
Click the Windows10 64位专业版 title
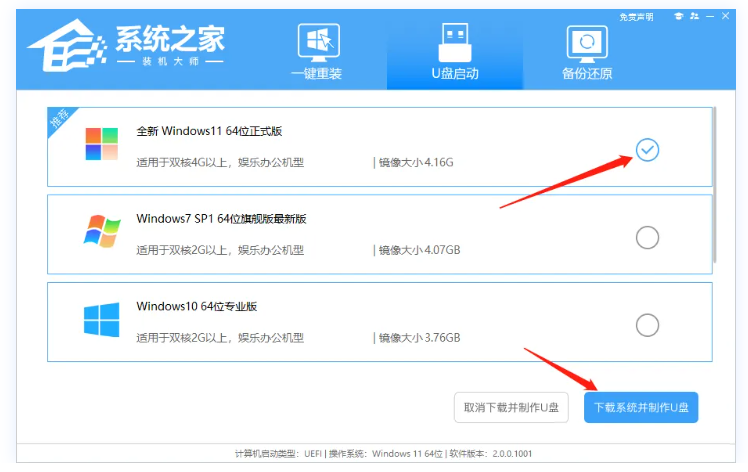pyautogui.click(x=197, y=306)
